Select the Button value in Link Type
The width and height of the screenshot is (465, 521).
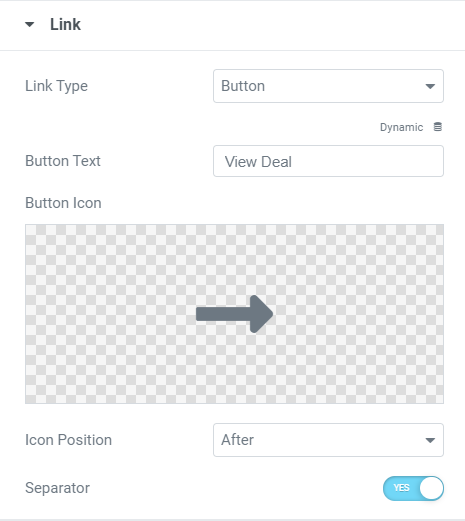click(243, 86)
